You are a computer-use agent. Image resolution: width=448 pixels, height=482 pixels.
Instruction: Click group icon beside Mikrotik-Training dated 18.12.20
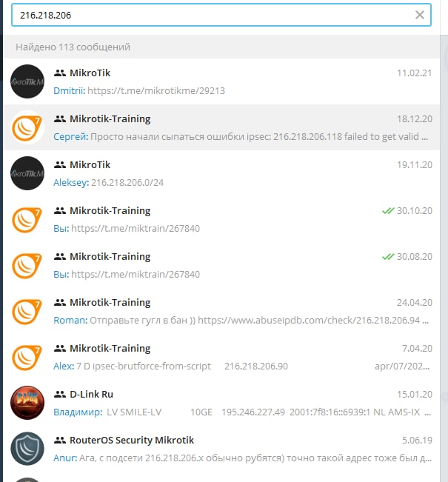tap(60, 119)
